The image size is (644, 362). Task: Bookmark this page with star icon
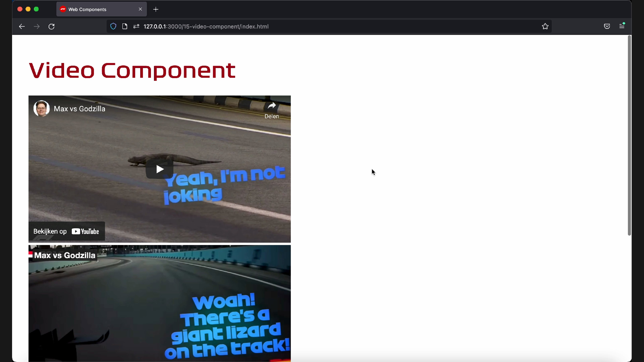545,26
